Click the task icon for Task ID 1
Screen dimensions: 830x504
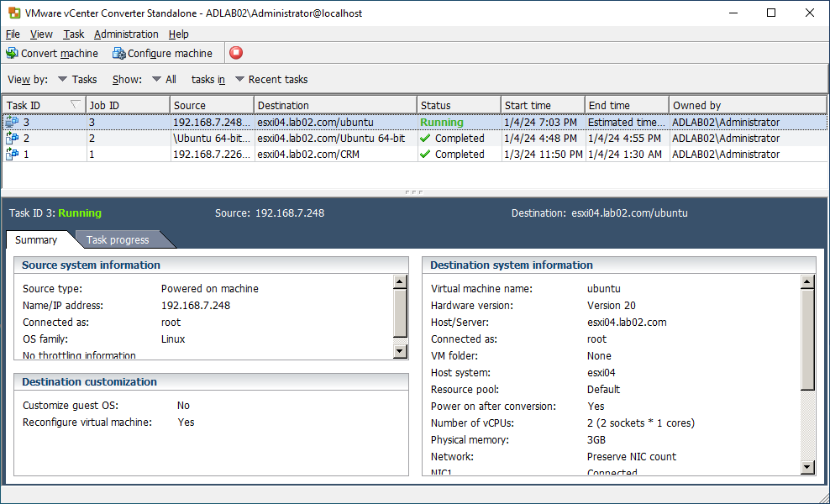pos(12,154)
